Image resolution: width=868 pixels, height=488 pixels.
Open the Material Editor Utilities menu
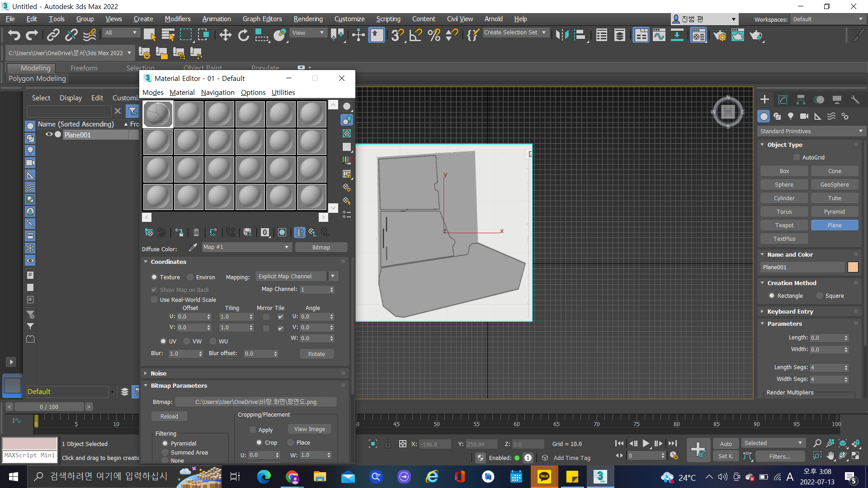[283, 92]
